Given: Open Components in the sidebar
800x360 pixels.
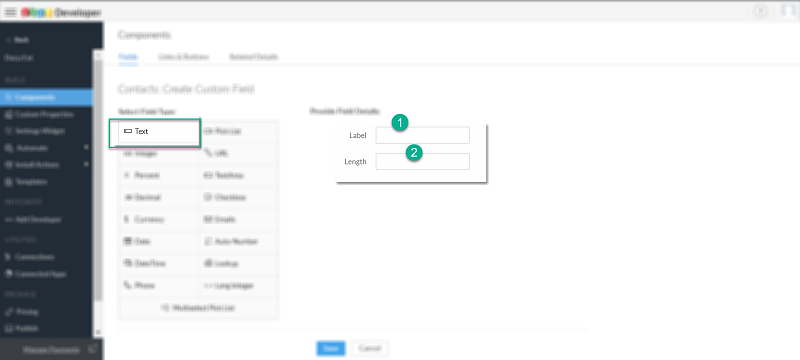Looking at the screenshot, I should point(46,97).
